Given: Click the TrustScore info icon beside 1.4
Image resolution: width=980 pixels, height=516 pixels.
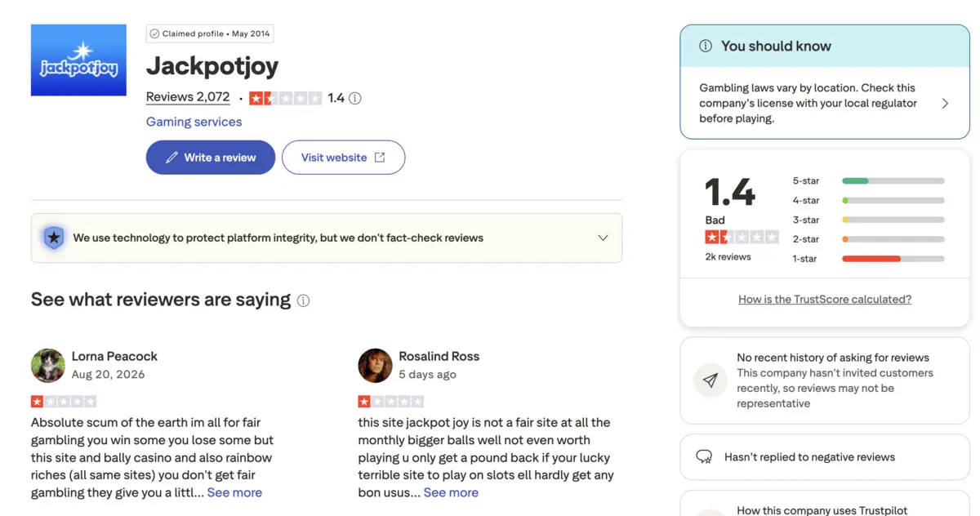Looking at the screenshot, I should tap(354, 98).
